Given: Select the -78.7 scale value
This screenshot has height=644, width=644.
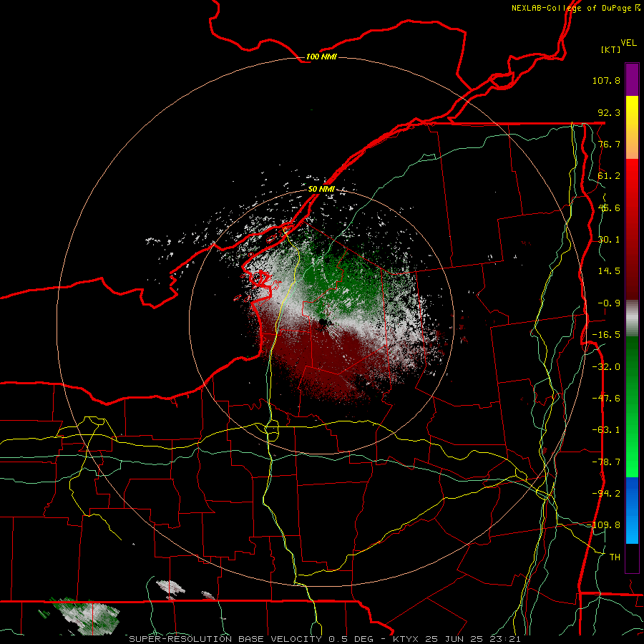Looking at the screenshot, I should (x=606, y=462).
